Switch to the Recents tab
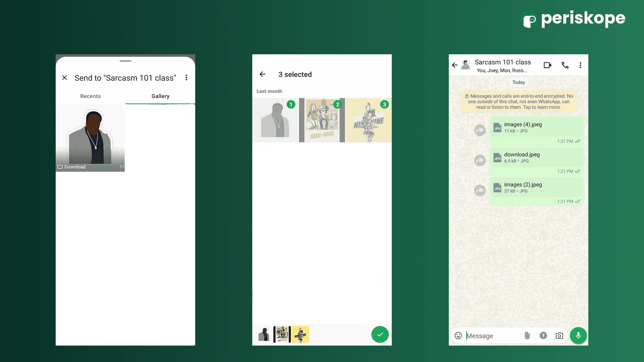Screen dimensions: 644x362 click(x=90, y=96)
